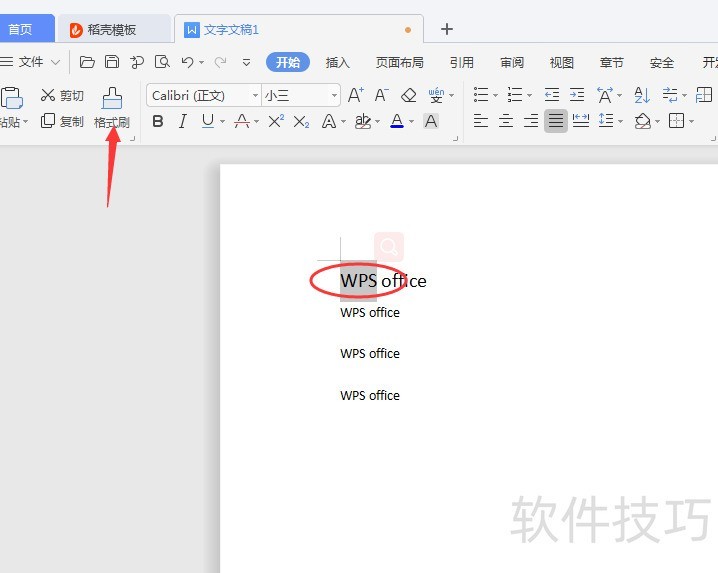
Task: Apply subscript X₂ formatting
Action: (x=301, y=121)
